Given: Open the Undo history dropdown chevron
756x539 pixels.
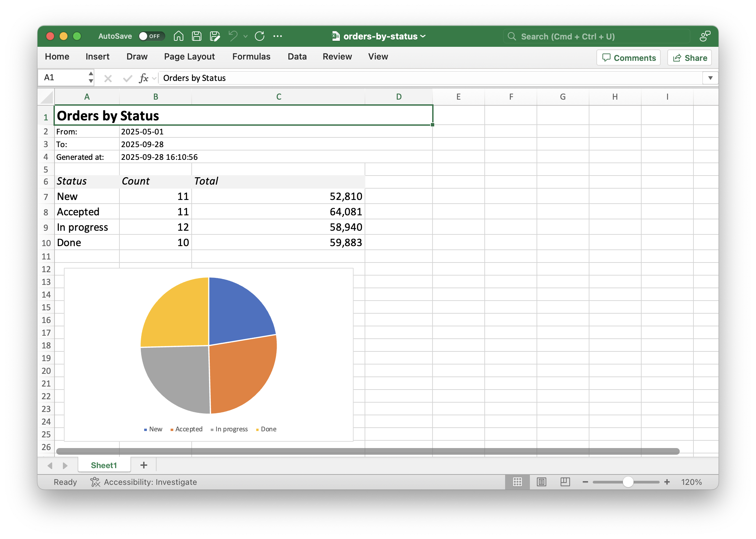Looking at the screenshot, I should coord(245,36).
